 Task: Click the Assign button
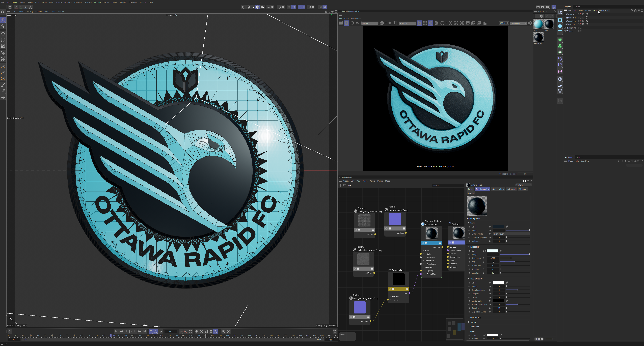[471, 193]
